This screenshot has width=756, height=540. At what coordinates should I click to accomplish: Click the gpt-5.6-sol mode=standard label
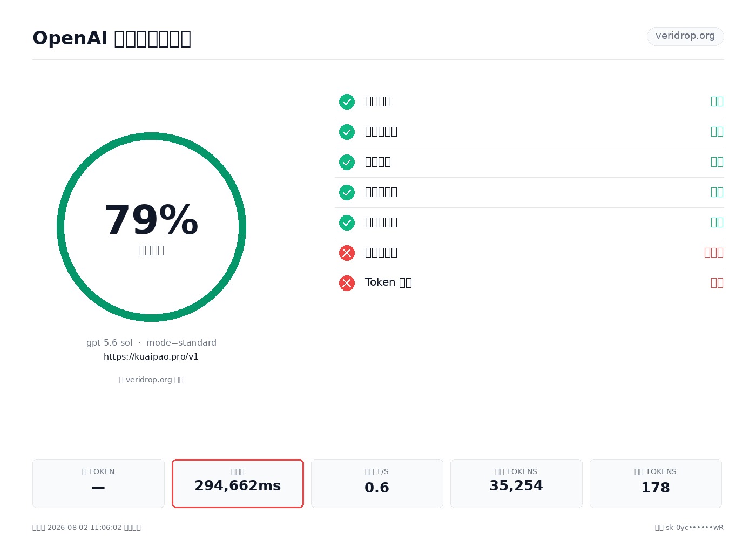[151, 343]
